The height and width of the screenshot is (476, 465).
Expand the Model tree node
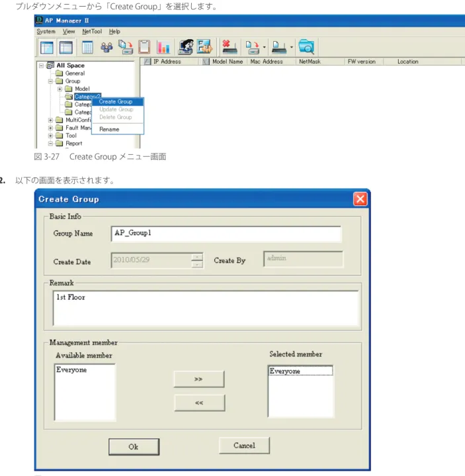tap(60, 89)
